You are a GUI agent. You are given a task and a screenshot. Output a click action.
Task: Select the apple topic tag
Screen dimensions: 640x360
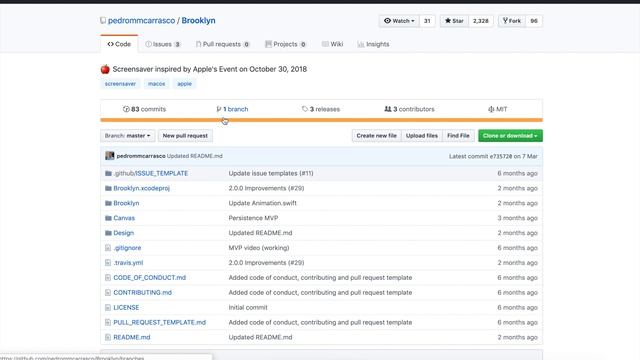click(x=184, y=84)
